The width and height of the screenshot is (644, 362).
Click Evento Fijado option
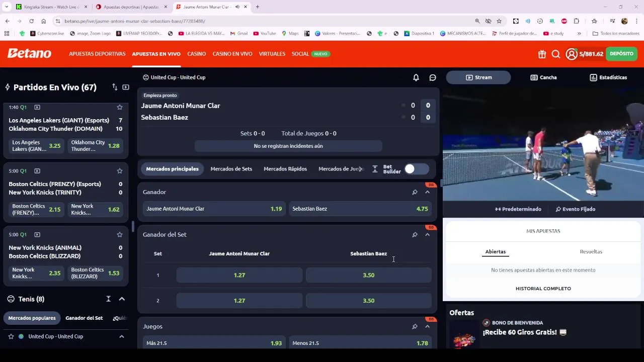coord(576,209)
